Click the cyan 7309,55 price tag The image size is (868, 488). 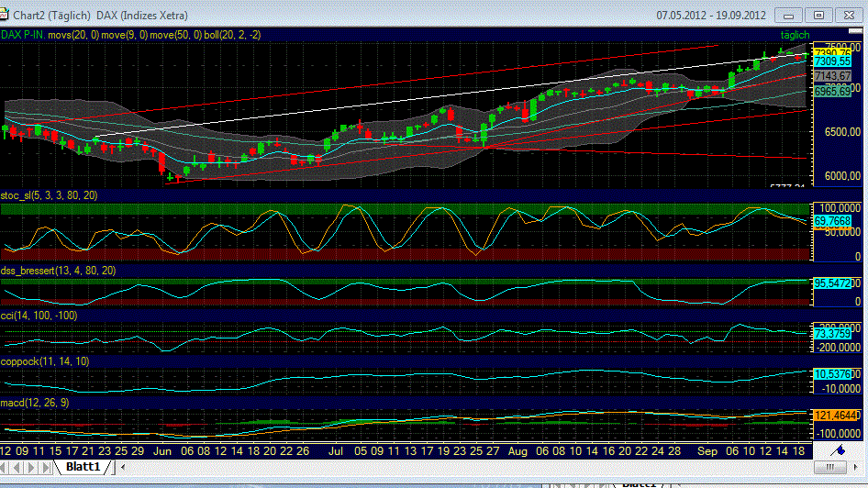pyautogui.click(x=832, y=61)
